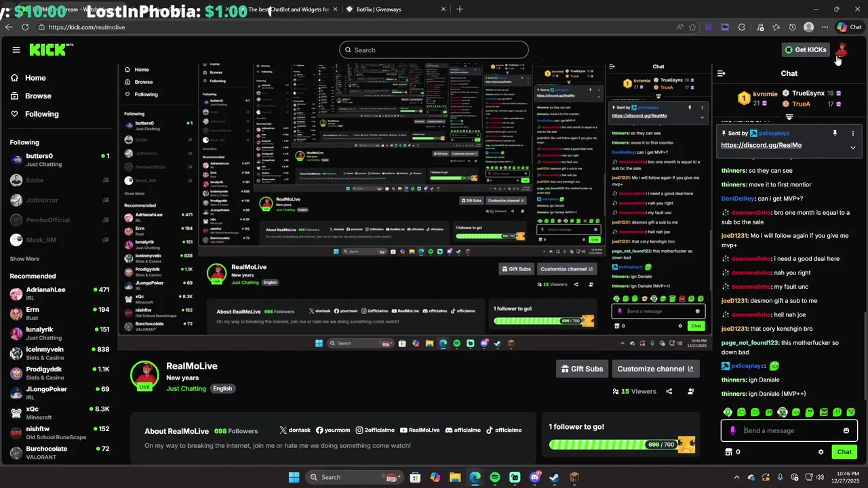
Task: Click the 698 Followers count
Action: pyautogui.click(x=236, y=431)
